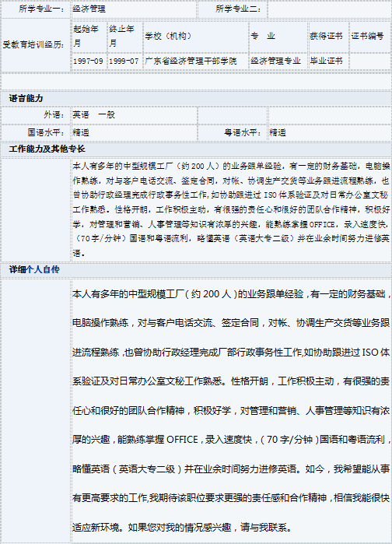392x544 pixels.
Task: Click the detailed autobiography paragraph text
Action: tap(231, 411)
